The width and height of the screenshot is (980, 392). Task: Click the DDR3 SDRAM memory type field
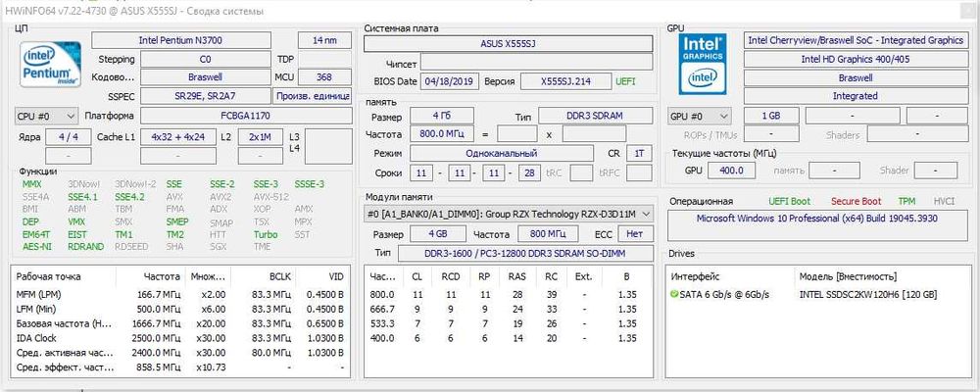tap(596, 116)
